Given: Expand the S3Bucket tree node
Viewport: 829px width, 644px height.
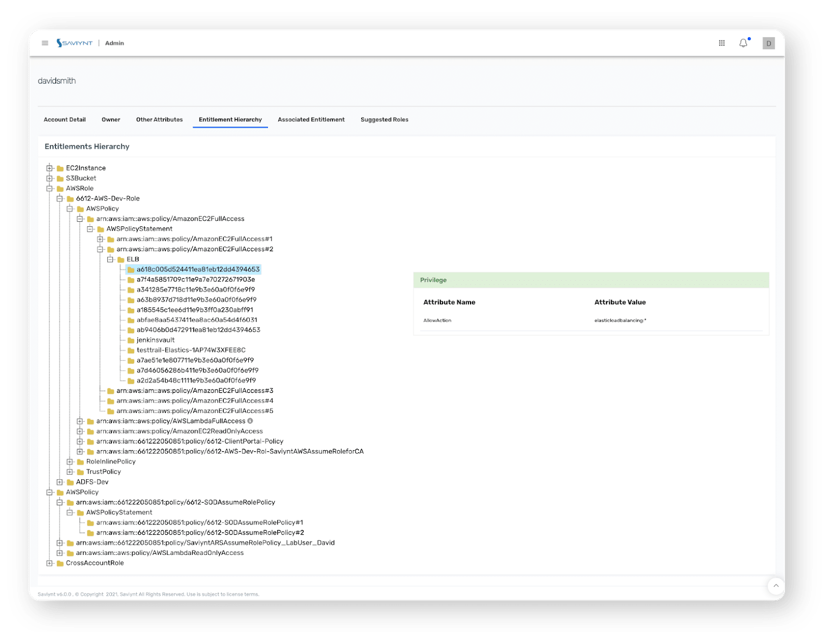Looking at the screenshot, I should 49,178.
